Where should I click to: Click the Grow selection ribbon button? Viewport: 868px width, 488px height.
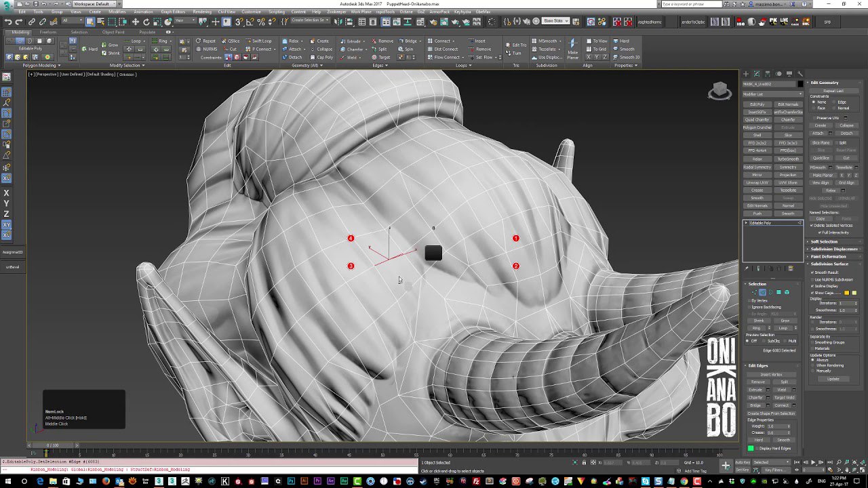point(110,45)
